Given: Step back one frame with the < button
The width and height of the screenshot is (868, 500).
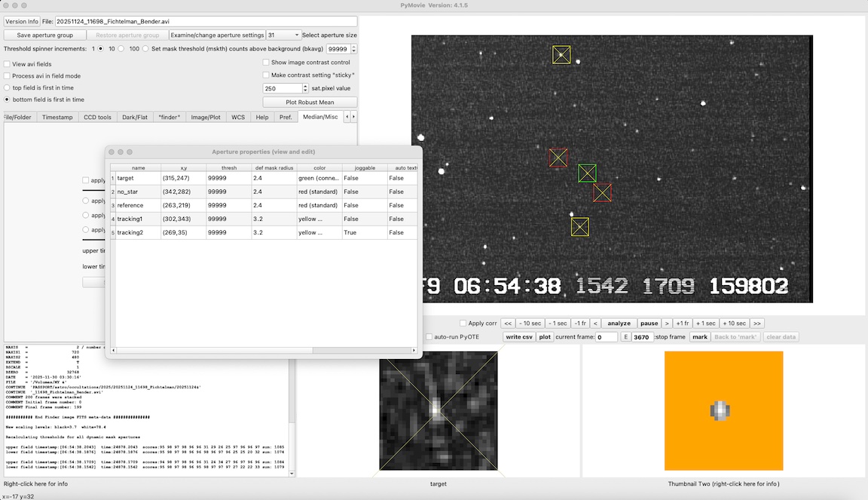Looking at the screenshot, I should coord(594,323).
